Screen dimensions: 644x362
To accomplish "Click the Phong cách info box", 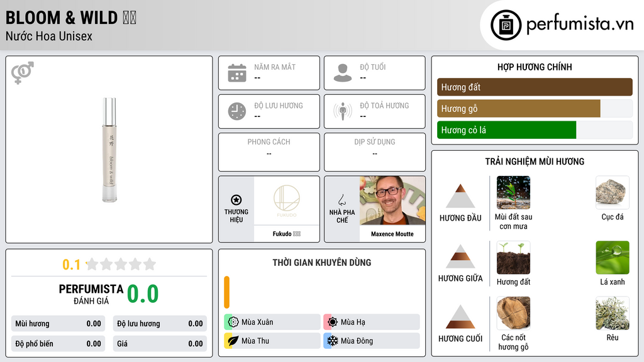I will pos(269,152).
